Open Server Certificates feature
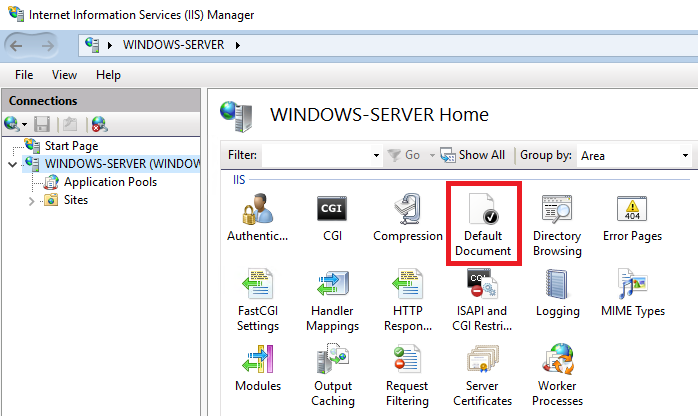698x416 pixels. pos(482,375)
